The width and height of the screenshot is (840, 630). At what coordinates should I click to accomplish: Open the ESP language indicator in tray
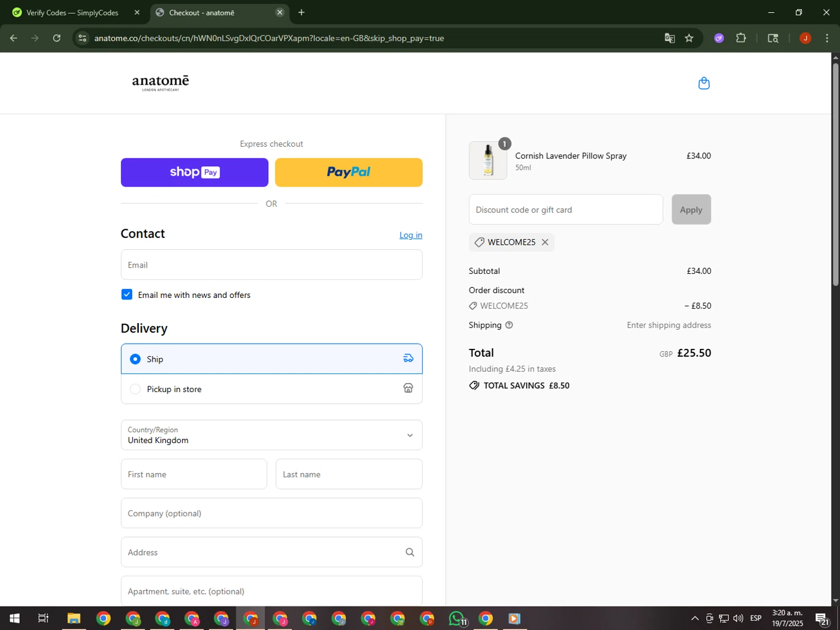click(755, 618)
